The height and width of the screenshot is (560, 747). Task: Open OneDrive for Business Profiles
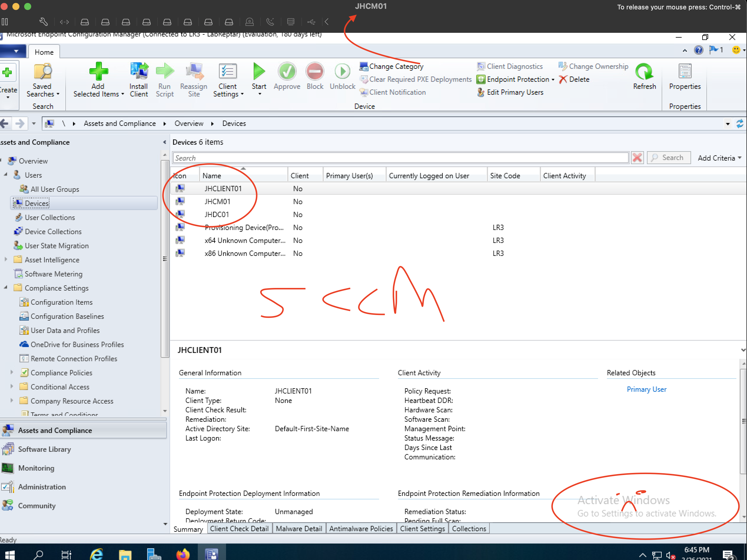pos(77,345)
